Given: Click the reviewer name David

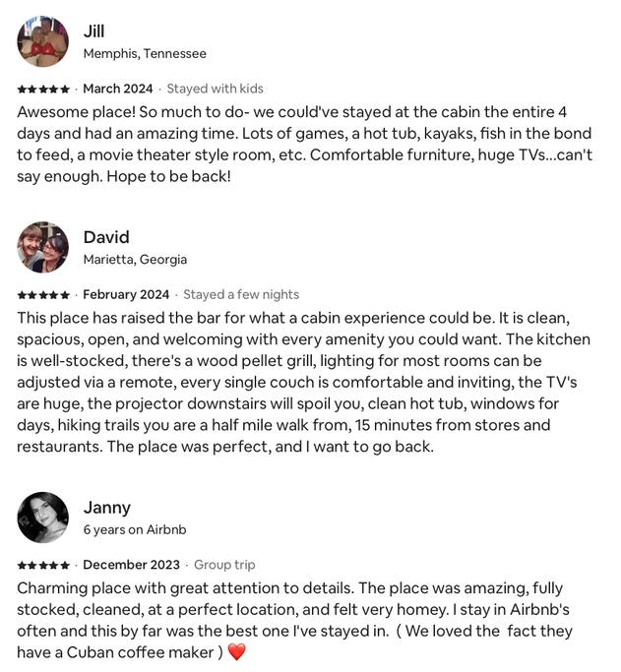Looking at the screenshot, I should tap(105, 237).
